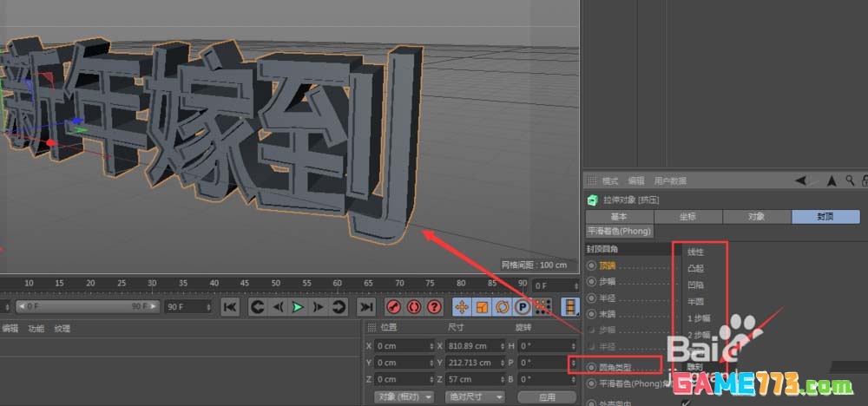This screenshot has height=406, width=868.
Task: Play the animation forward
Action: tap(299, 307)
